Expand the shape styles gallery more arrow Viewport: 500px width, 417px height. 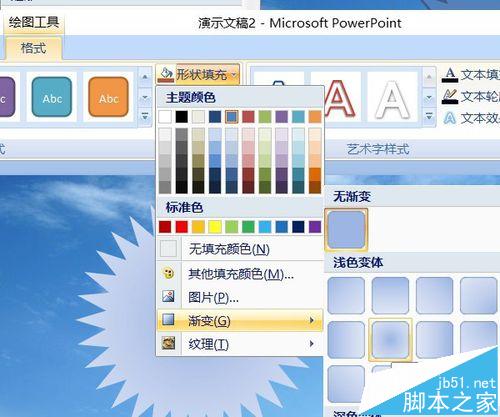click(x=145, y=117)
